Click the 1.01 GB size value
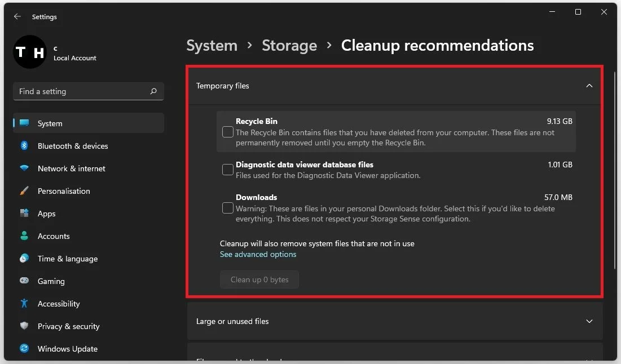 (560, 165)
